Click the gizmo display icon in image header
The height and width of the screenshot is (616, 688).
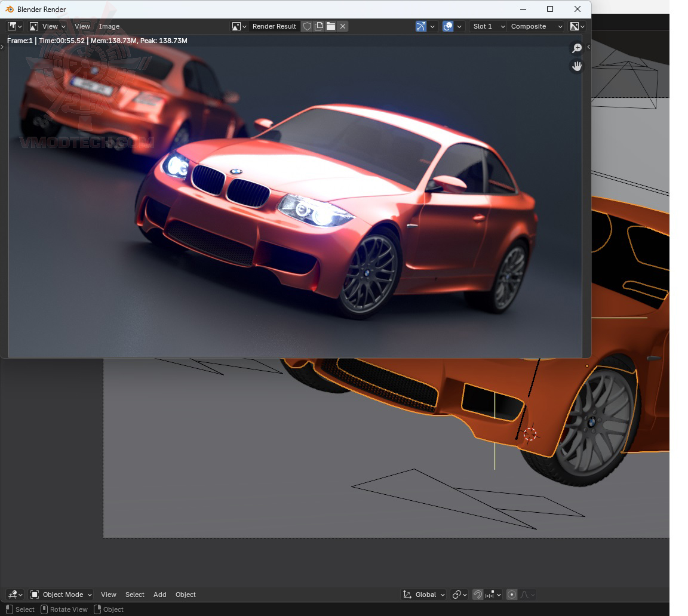tap(421, 26)
